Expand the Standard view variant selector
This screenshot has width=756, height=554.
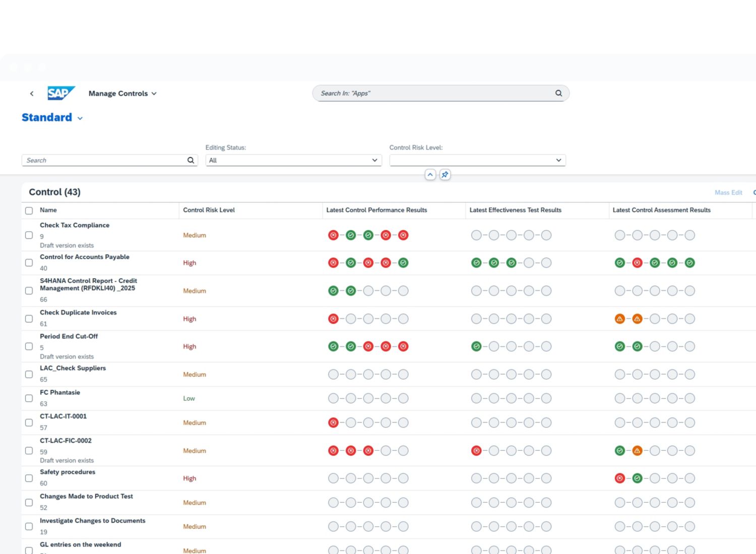pos(80,118)
